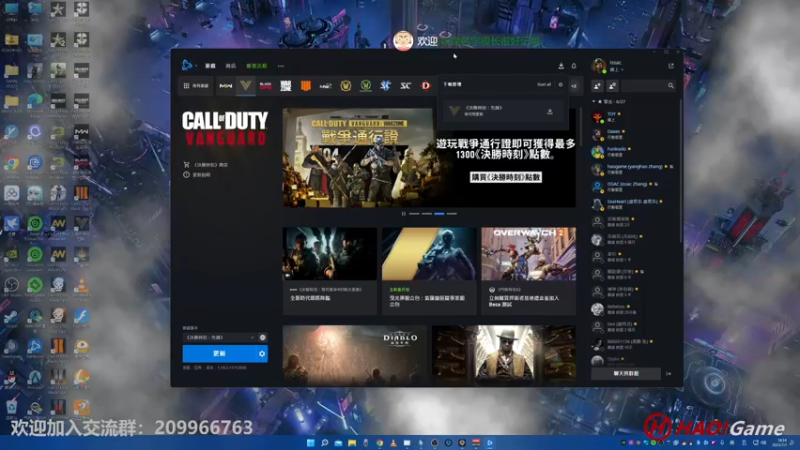Select the Vanguard game tab icon
The image size is (800, 450).
245,86
